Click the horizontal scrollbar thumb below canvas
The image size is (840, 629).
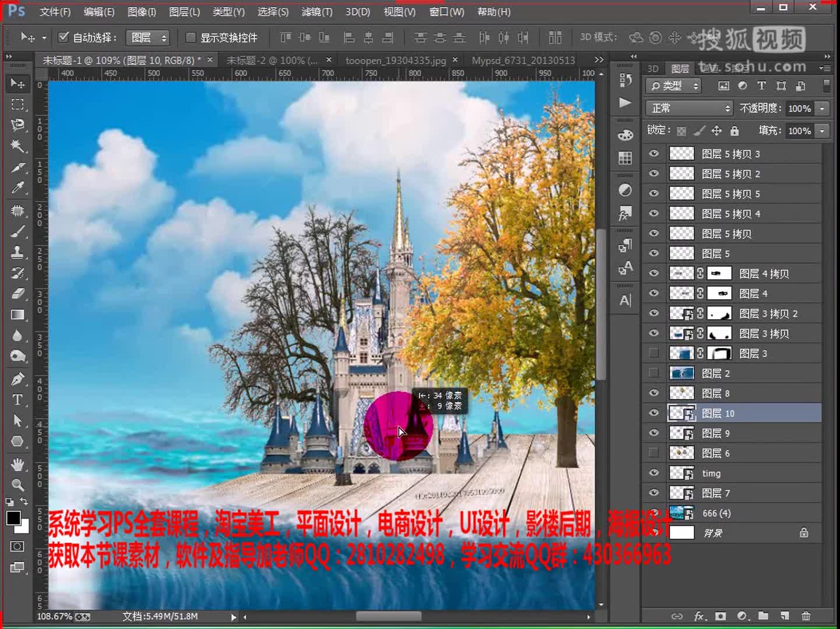pyautogui.click(x=389, y=616)
